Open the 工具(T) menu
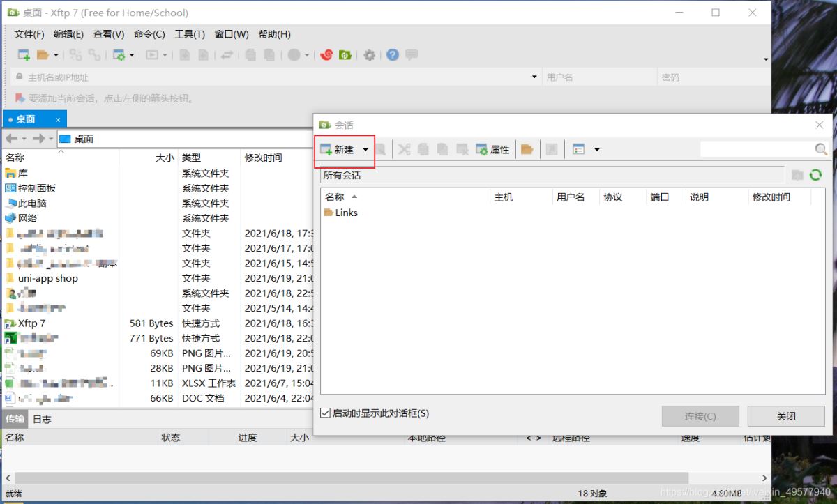This screenshot has height=504, width=837. [189, 34]
